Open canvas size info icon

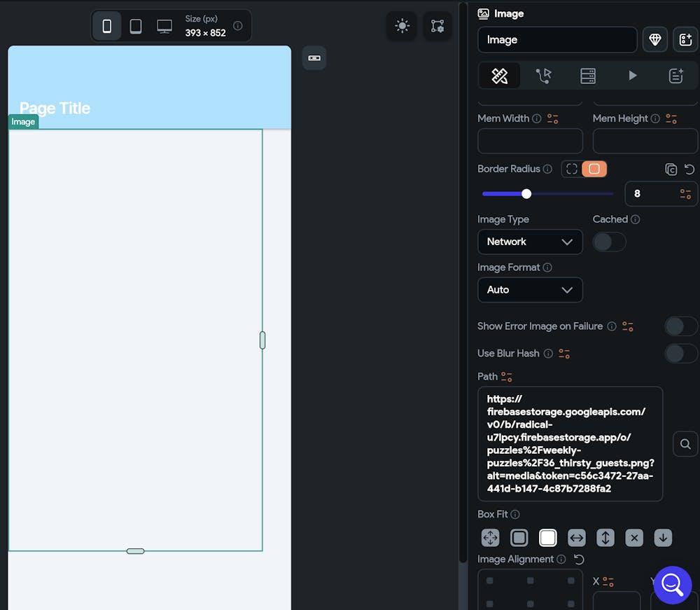tap(238, 25)
